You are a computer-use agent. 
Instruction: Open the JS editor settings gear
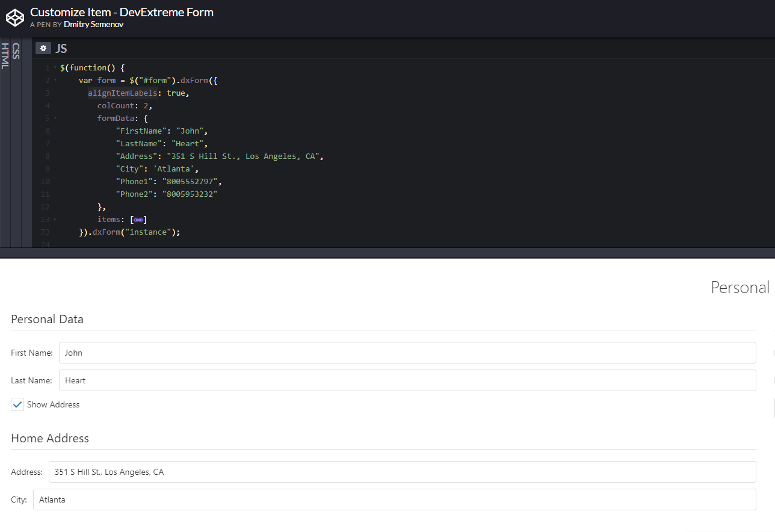43,48
